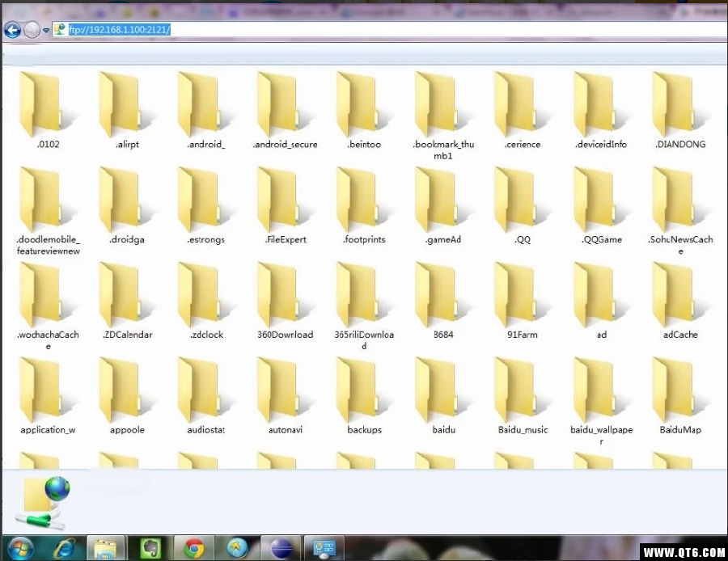The height and width of the screenshot is (561, 728).
Task: Click the ftp address bar field
Action: (x=388, y=30)
